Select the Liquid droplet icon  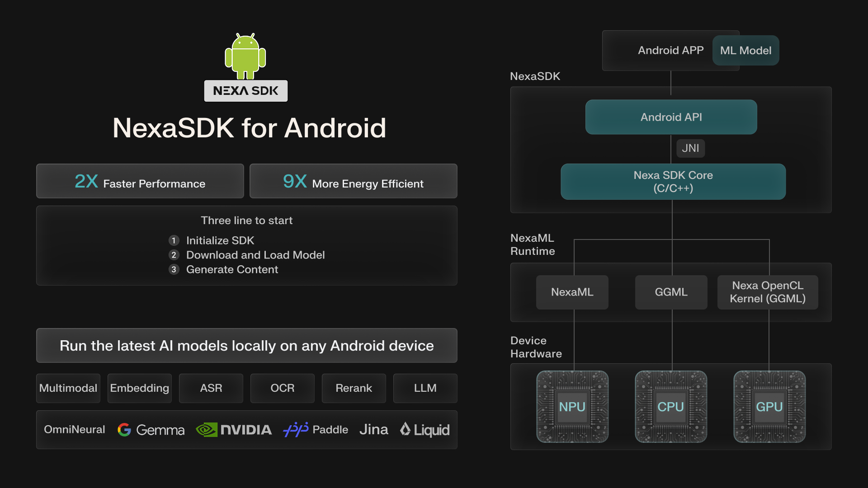(406, 429)
